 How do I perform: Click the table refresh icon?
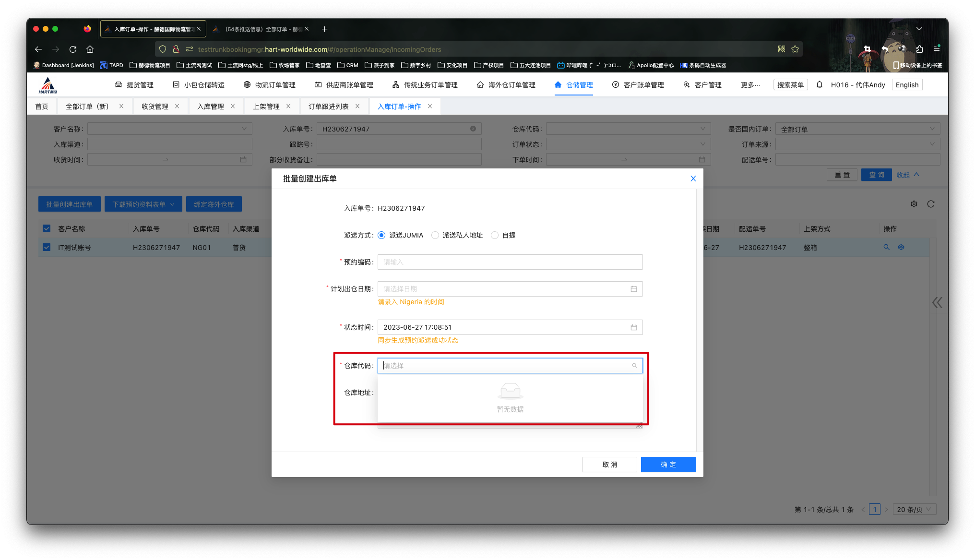pos(931,204)
